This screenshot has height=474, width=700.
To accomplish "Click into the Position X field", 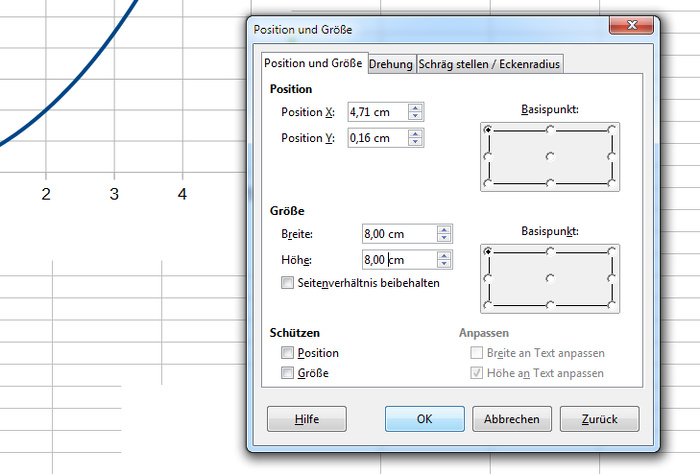I will coord(378,112).
